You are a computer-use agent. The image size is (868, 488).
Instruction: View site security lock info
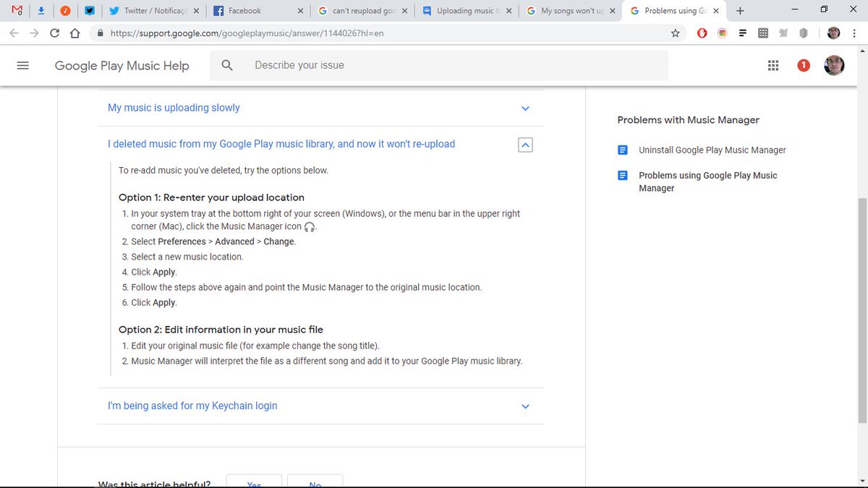99,33
